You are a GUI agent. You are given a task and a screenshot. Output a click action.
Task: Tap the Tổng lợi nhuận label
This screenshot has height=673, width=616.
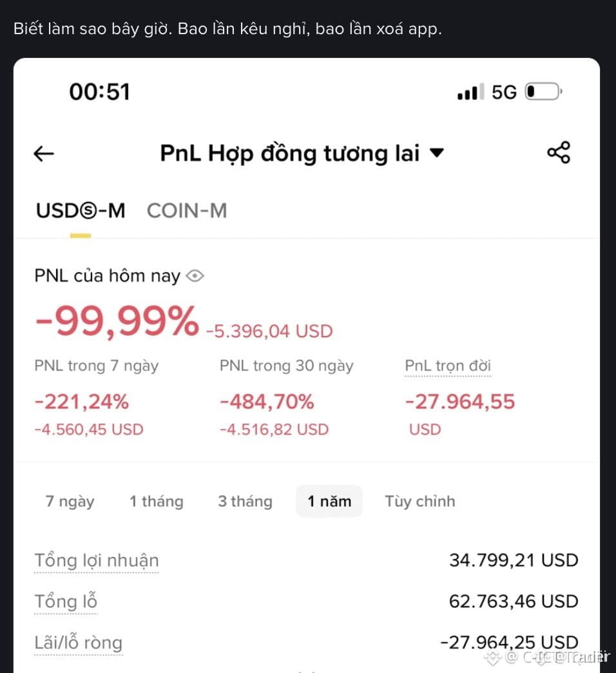97,561
